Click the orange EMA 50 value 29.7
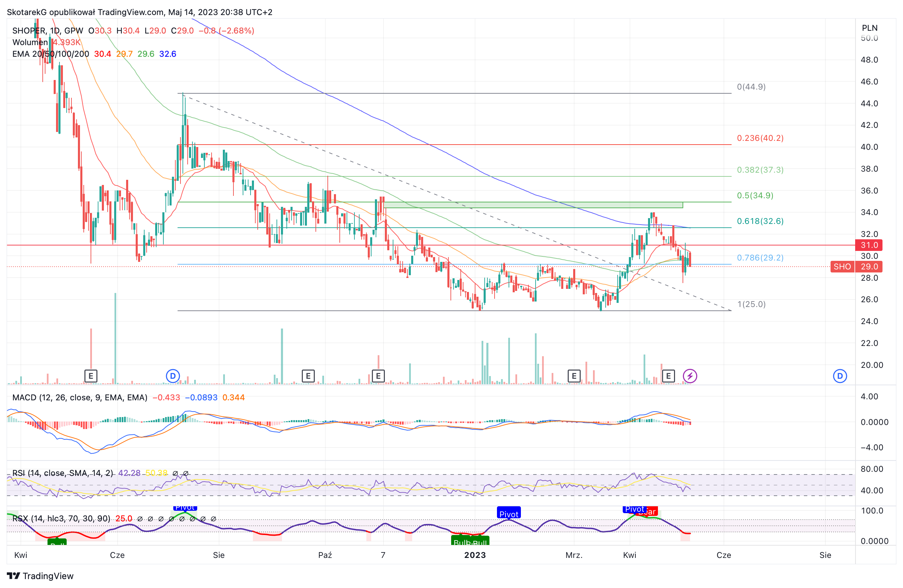The image size is (903, 588). [124, 54]
